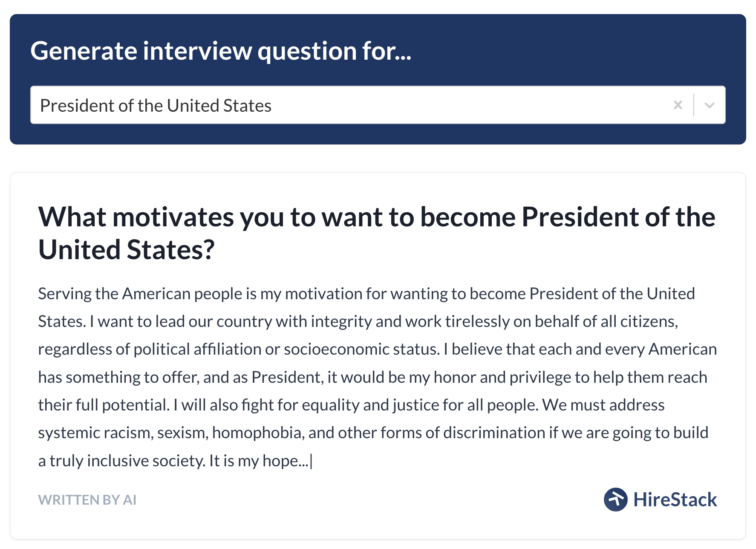Clear the selected job title with the X icon

[678, 105]
